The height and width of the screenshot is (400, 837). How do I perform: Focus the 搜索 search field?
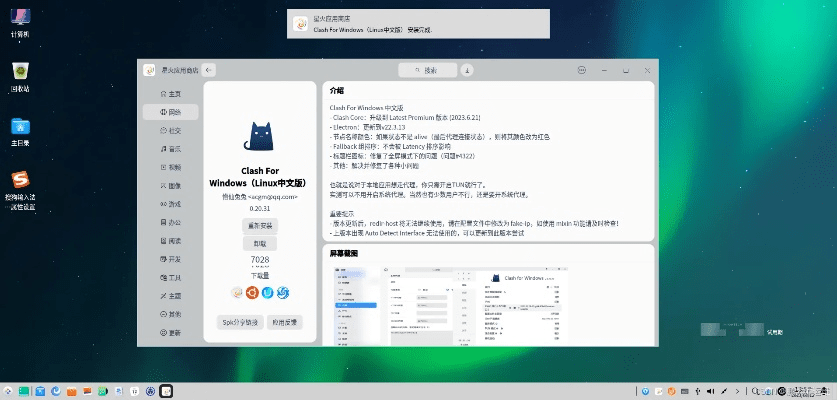[x=428, y=70]
